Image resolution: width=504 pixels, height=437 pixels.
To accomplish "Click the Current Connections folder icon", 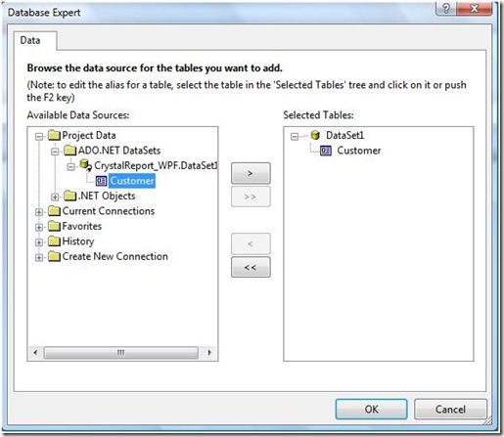I will pyautogui.click(x=54, y=211).
